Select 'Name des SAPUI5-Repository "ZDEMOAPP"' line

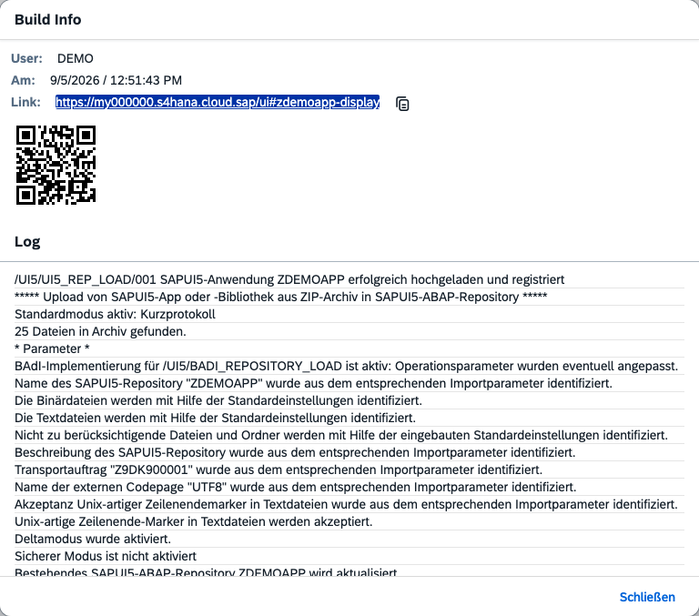pyautogui.click(x=349, y=383)
